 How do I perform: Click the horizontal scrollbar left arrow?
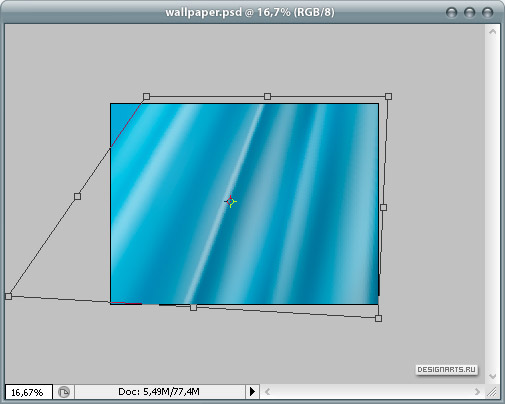click(267, 392)
